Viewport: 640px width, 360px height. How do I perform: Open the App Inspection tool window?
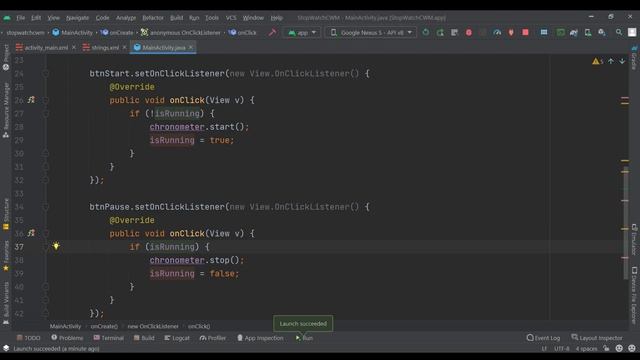point(260,338)
